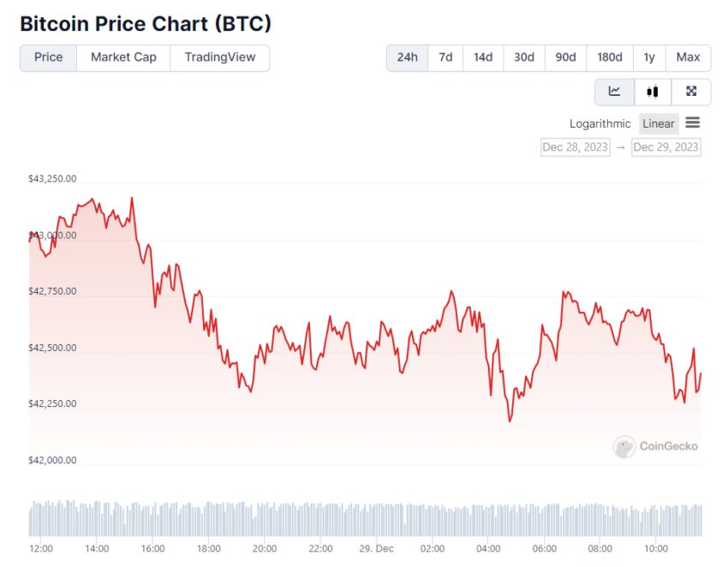Click the volume bar navigator strip
The image size is (728, 567).
365,519
